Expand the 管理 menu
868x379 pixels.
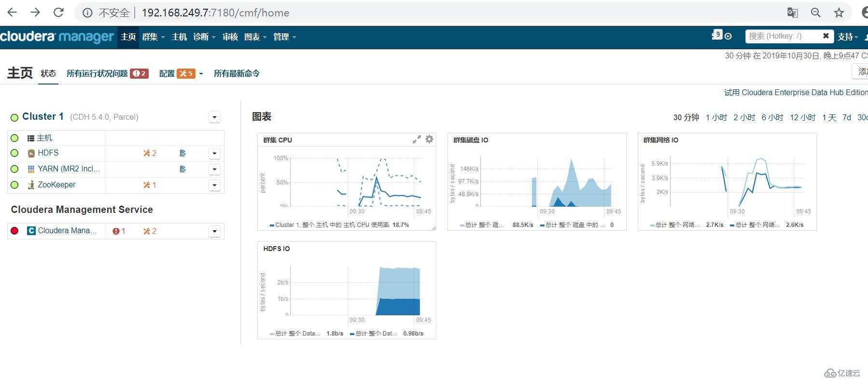(x=284, y=37)
